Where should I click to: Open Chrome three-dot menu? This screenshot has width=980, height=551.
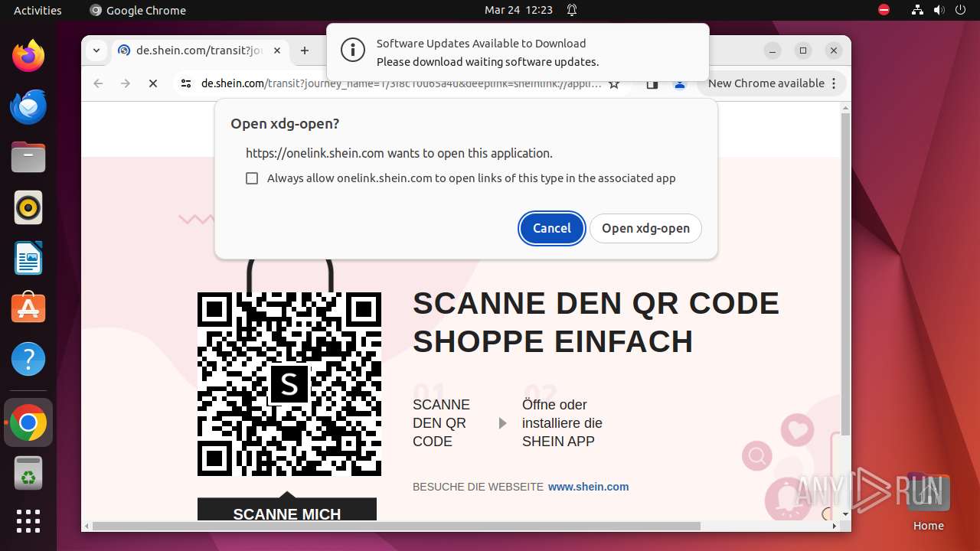834,83
